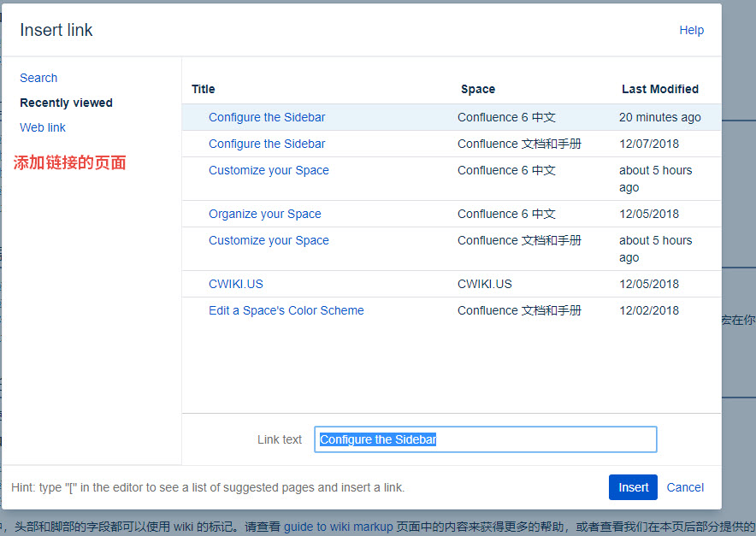Click Confluence 文档和手册 in Edit a Space's Color Scheme row

point(519,310)
